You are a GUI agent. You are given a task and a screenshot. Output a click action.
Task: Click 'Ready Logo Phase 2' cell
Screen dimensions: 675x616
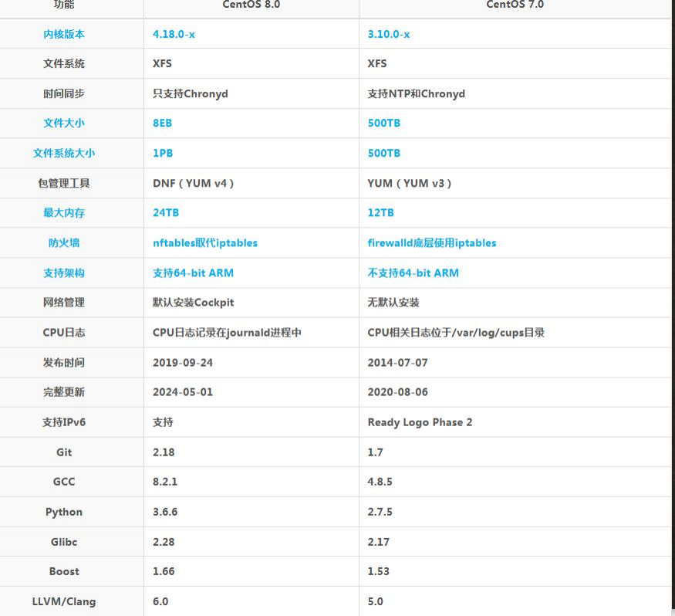click(420, 421)
